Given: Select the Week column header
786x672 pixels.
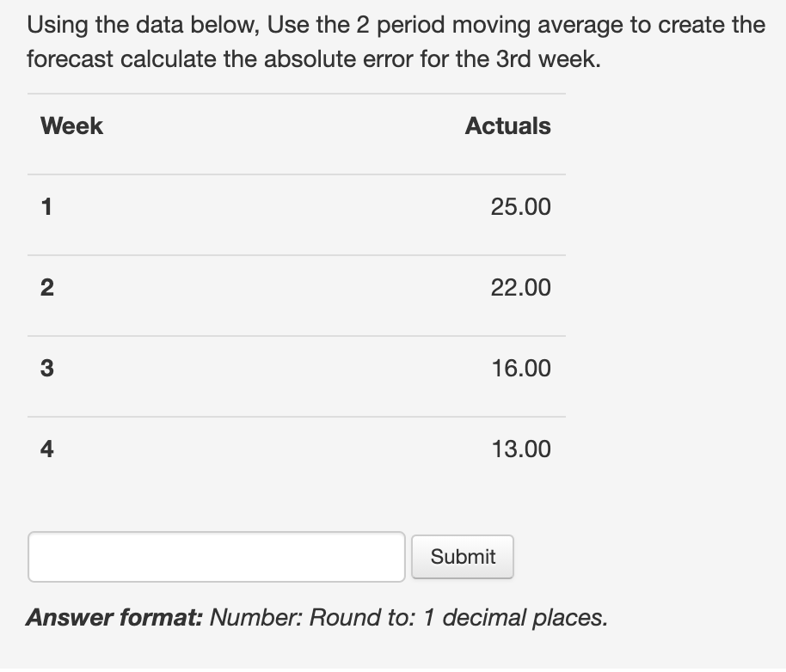Looking at the screenshot, I should [71, 125].
